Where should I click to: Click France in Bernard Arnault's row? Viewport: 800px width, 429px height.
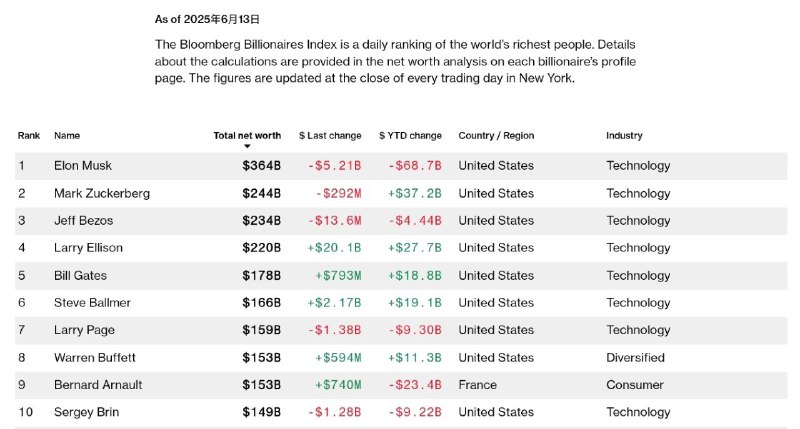(x=477, y=385)
